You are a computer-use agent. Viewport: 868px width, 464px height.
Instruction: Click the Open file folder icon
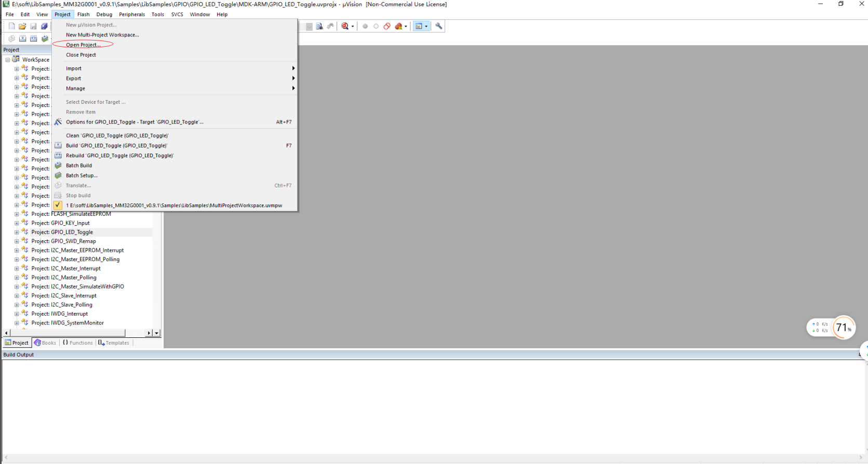point(22,26)
